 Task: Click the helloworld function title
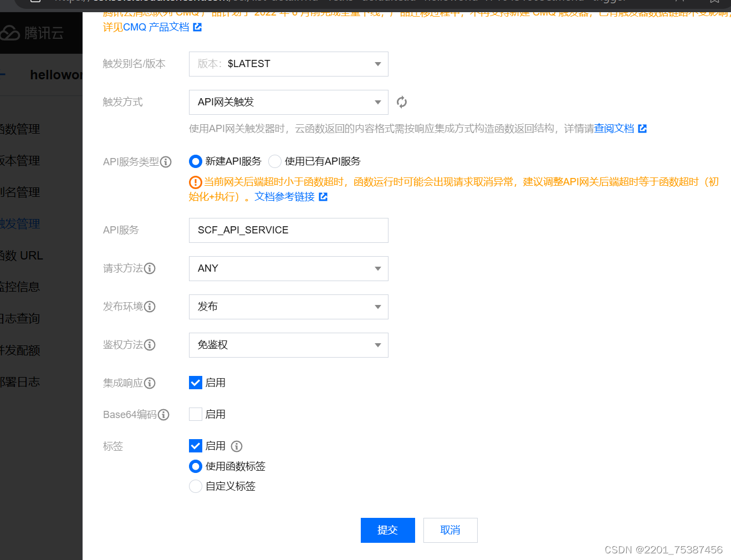click(x=56, y=75)
